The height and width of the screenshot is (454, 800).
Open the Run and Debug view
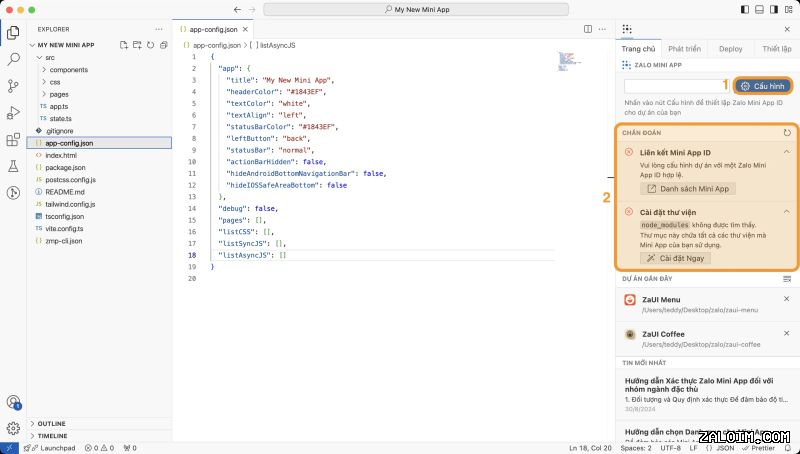(x=13, y=112)
